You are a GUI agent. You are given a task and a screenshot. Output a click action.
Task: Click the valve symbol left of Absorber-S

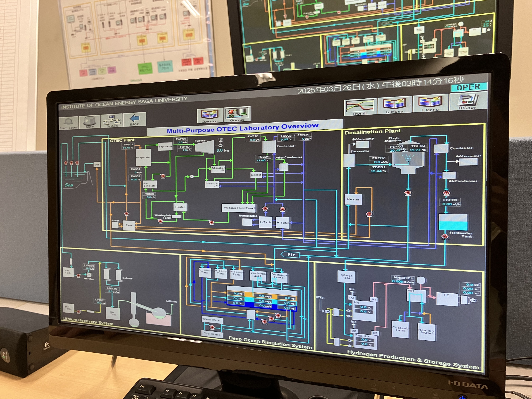click(x=192, y=177)
